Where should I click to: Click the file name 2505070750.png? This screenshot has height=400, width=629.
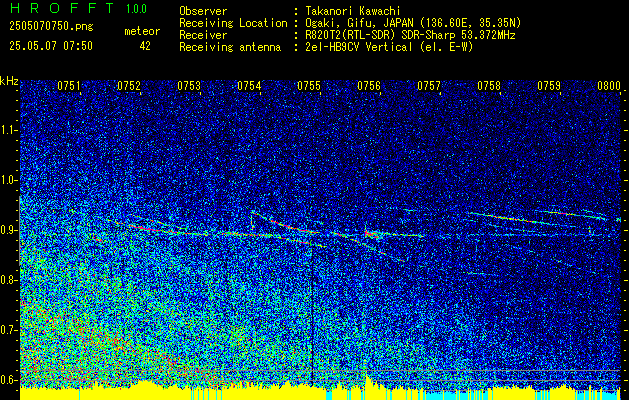51,27
